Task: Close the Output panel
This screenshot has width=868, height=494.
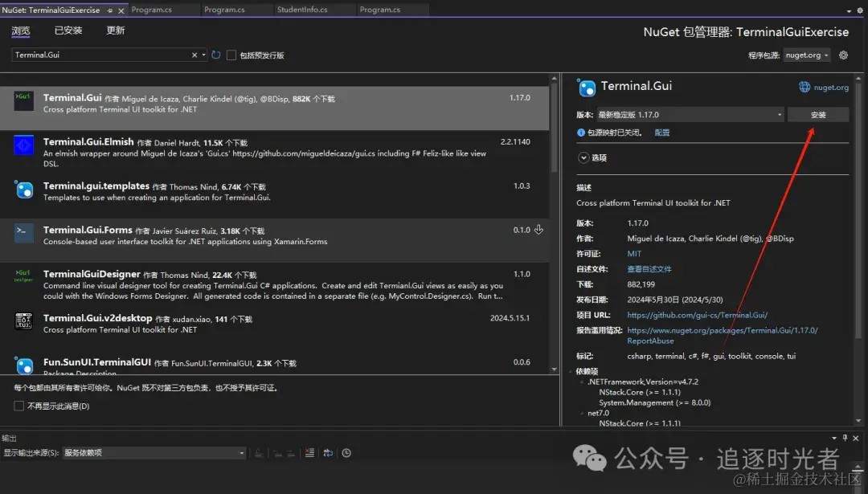Action: pos(856,438)
